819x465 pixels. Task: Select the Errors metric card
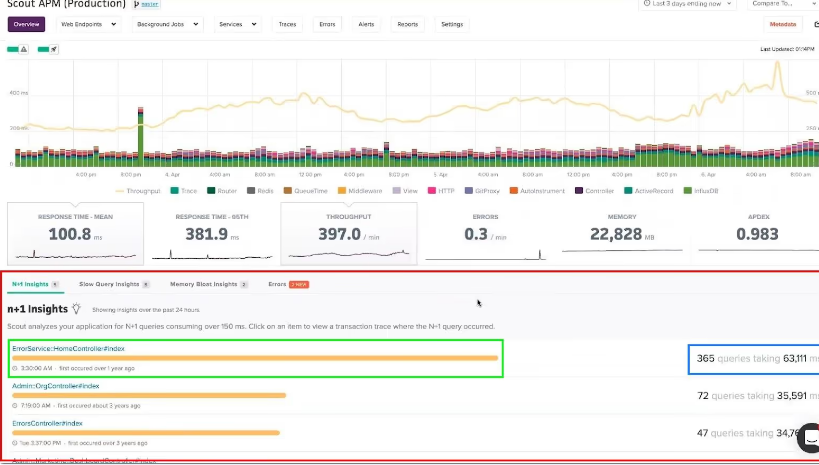(x=485, y=234)
